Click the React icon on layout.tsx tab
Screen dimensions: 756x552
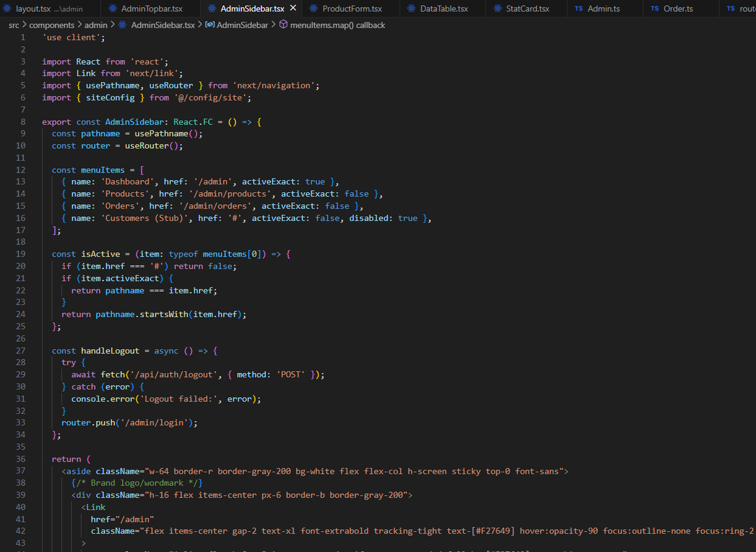click(7, 9)
